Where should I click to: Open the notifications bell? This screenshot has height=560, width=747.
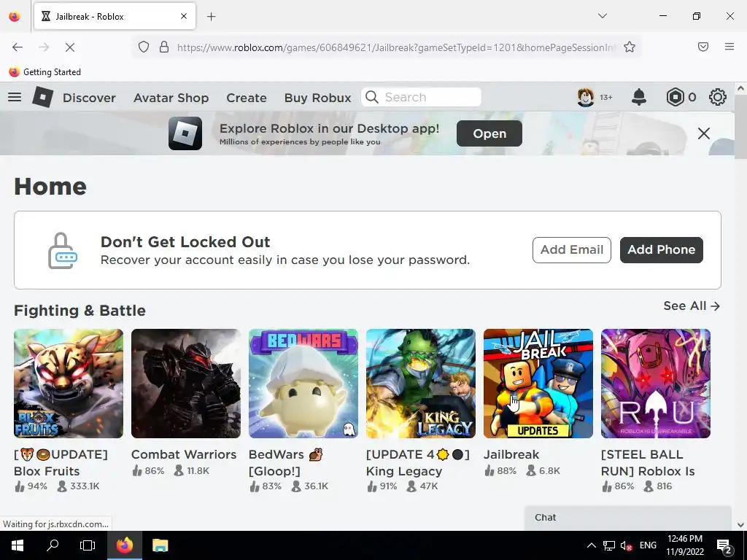pos(639,97)
